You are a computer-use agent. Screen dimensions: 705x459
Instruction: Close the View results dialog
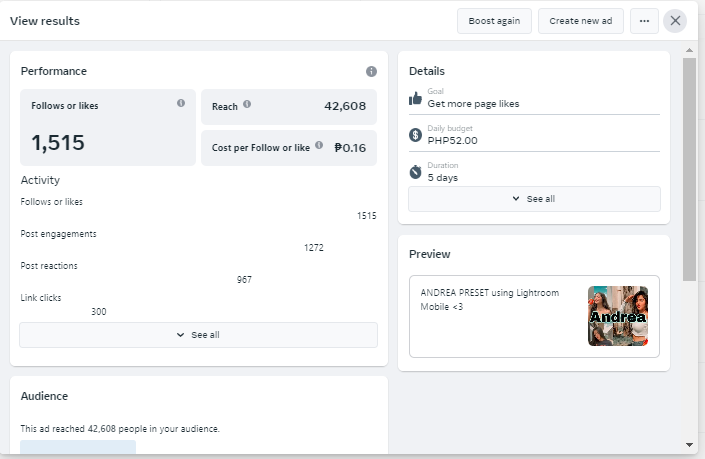(x=676, y=21)
